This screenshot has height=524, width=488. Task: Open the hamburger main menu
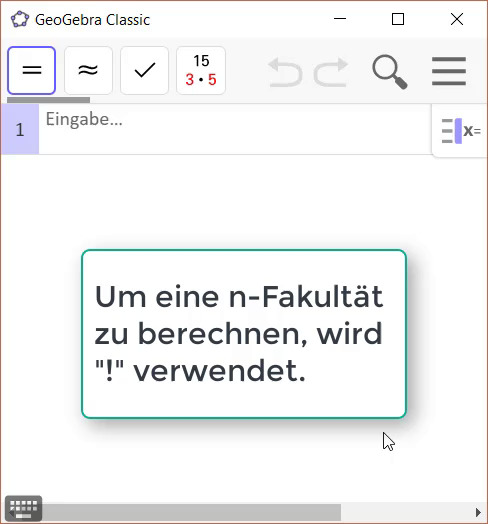click(x=449, y=71)
